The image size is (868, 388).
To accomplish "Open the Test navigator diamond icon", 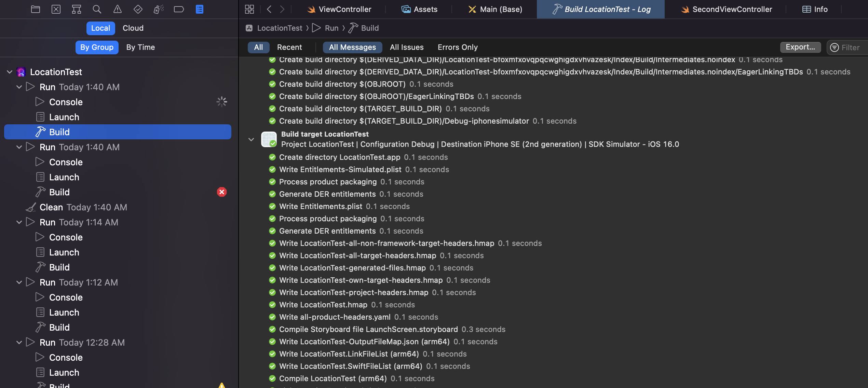I will point(138,9).
